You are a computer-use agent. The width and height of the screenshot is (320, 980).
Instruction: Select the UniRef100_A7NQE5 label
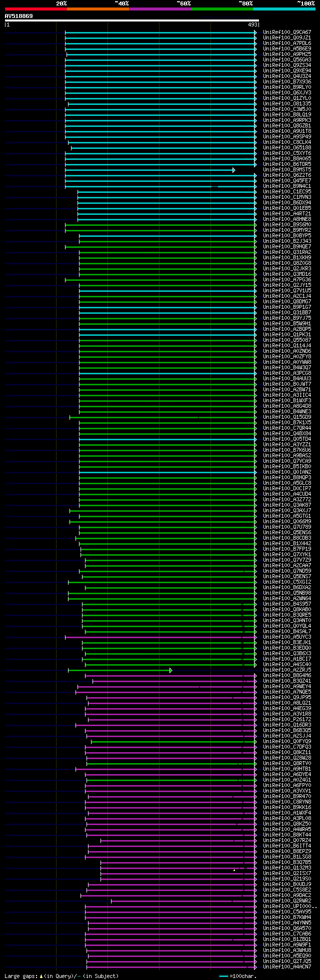[x=287, y=692]
